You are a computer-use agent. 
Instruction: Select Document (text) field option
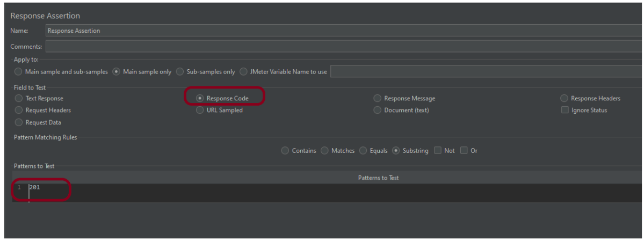tap(378, 111)
